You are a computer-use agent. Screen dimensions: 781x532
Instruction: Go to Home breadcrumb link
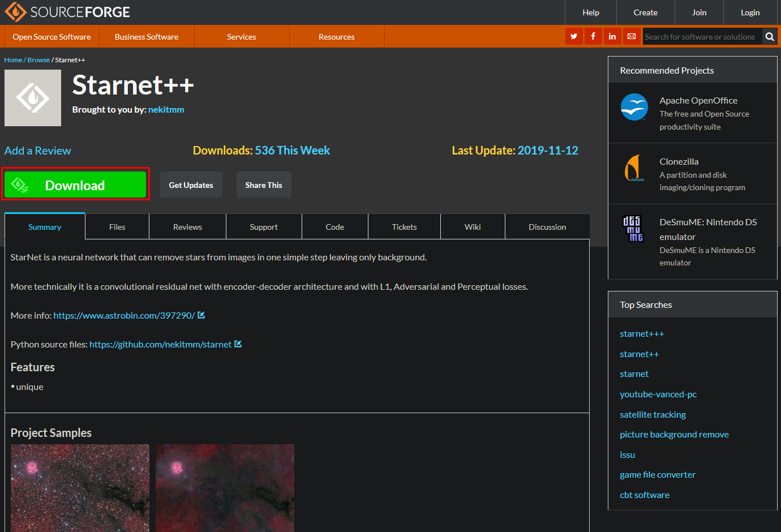pos(14,60)
